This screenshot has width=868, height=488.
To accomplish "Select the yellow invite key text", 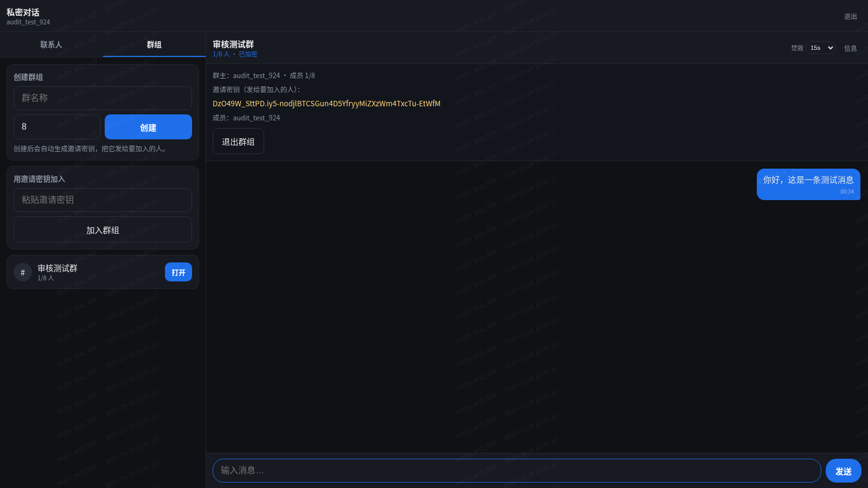I will [x=327, y=104].
